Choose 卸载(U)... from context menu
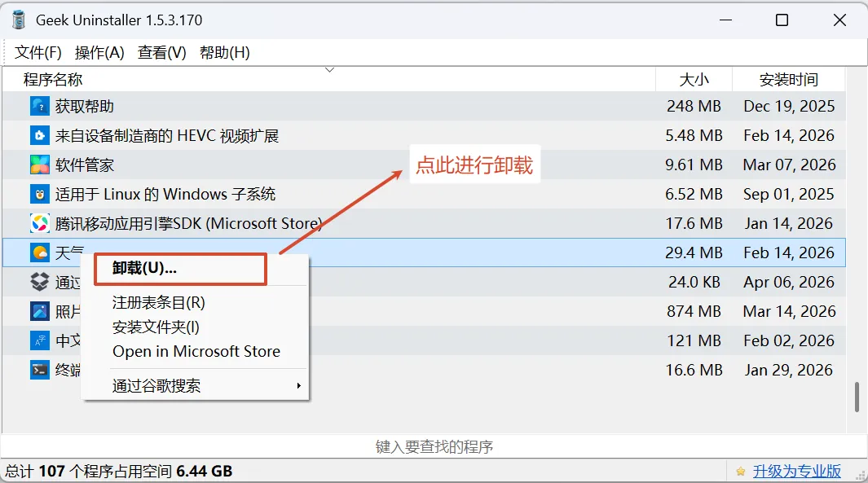Image resolution: width=868 pixels, height=483 pixels. tap(144, 268)
